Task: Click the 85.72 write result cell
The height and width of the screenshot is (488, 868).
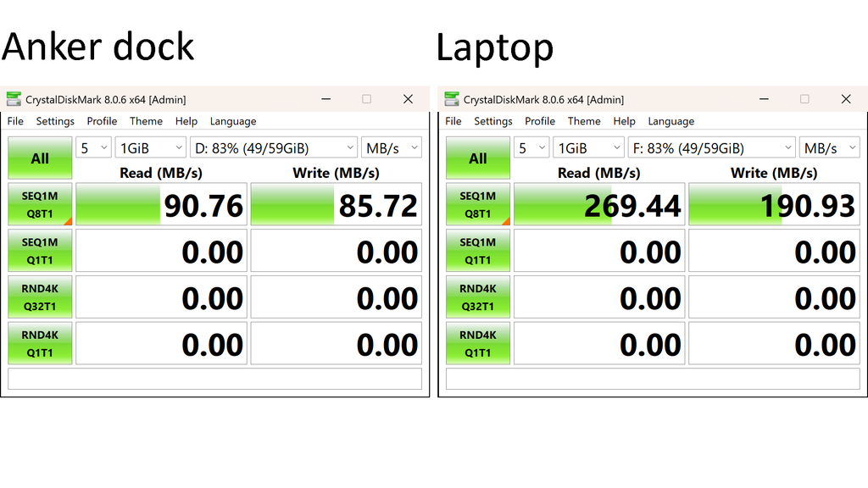Action: pos(336,204)
